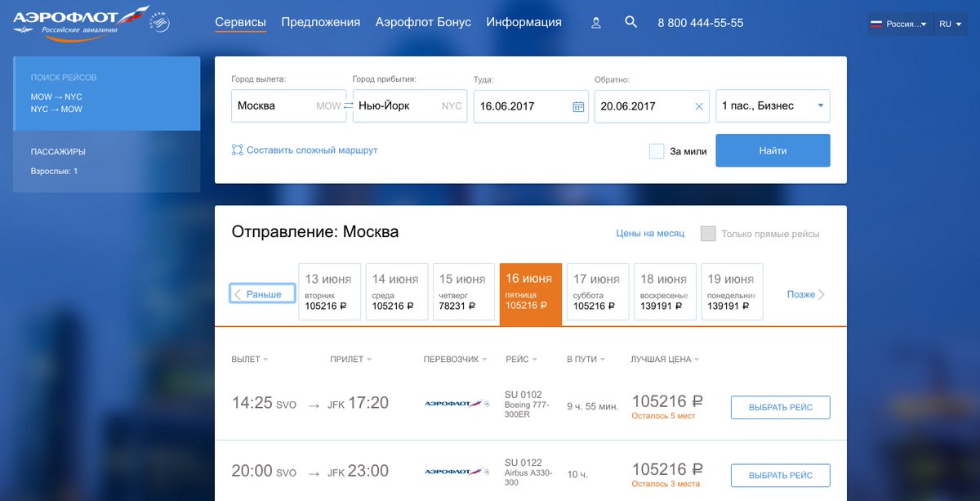Swap departure and arrival cities

pyautogui.click(x=349, y=105)
